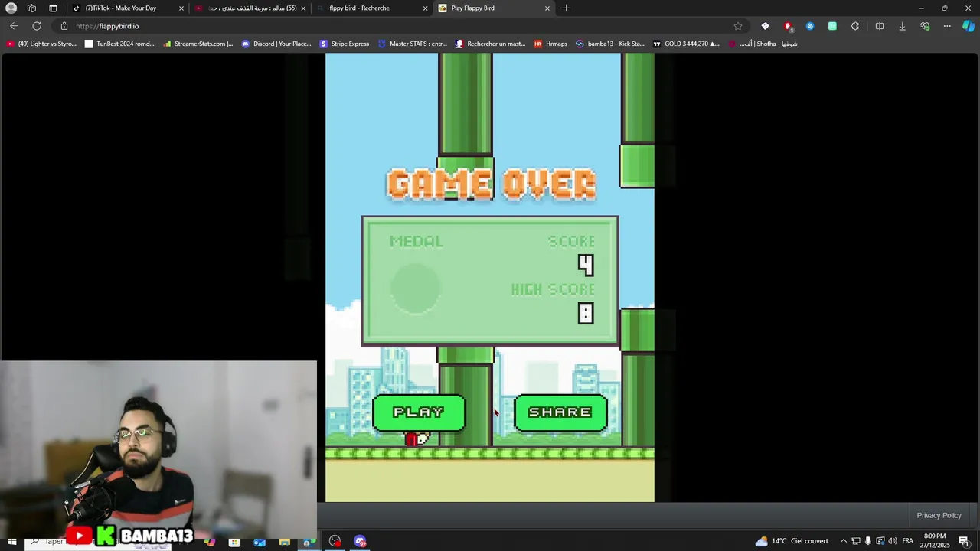Viewport: 980px width, 551px height.
Task: Open the tab actions menu icon
Action: click(x=53, y=8)
